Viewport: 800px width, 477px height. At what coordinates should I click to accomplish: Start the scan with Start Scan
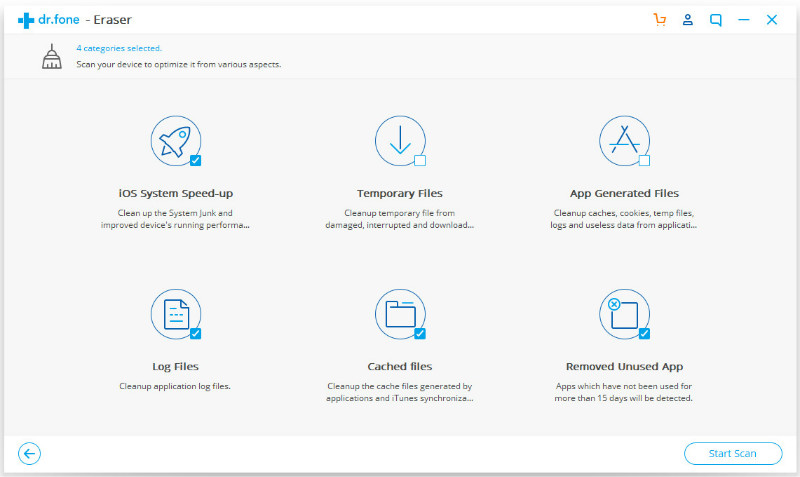click(x=733, y=454)
